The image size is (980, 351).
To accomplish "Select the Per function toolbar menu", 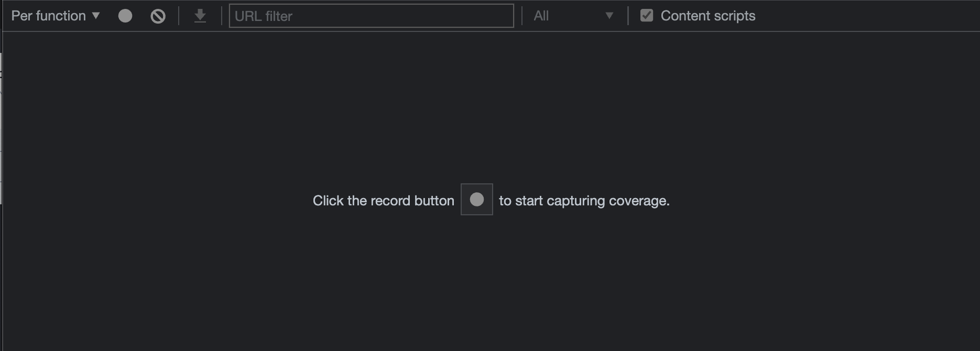I will (56, 16).
